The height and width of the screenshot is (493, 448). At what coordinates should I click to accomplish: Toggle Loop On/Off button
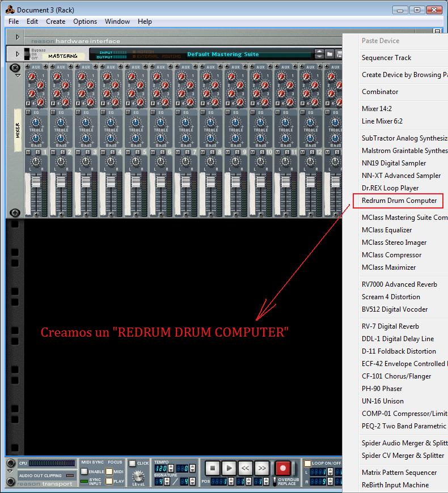(307, 463)
